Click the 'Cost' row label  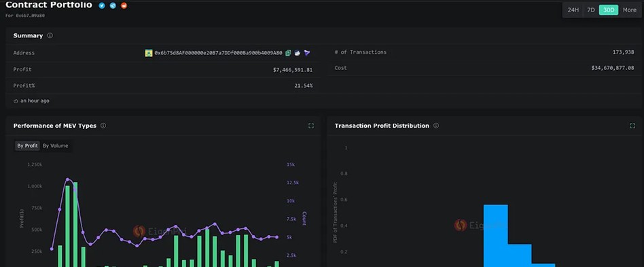click(340, 68)
